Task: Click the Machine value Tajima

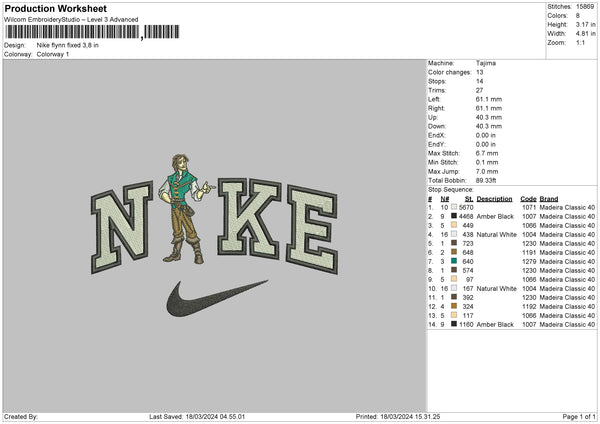Action: point(487,63)
